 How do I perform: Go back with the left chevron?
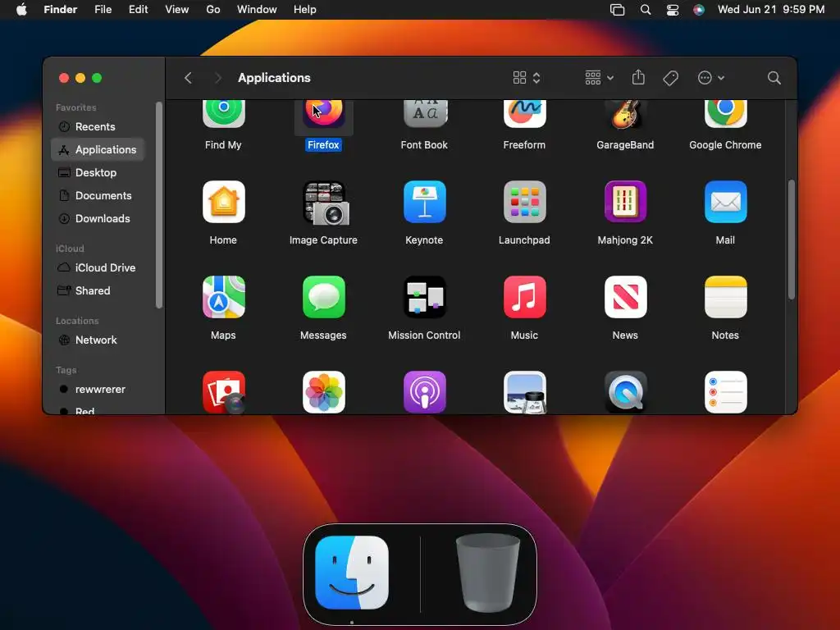coord(188,78)
